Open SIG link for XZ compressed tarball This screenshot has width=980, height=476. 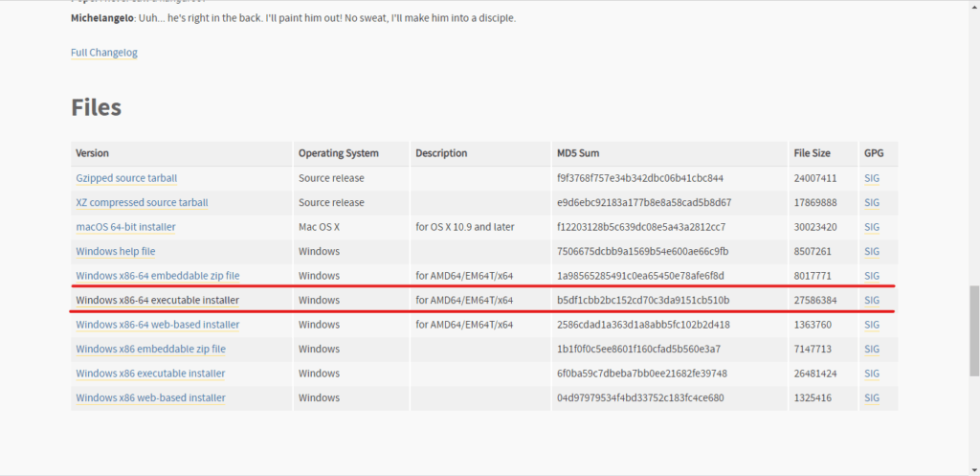coord(871,203)
